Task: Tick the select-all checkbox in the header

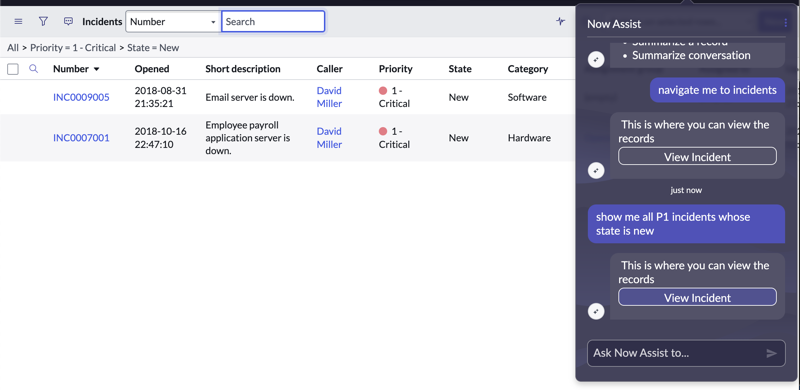Action: tap(13, 69)
